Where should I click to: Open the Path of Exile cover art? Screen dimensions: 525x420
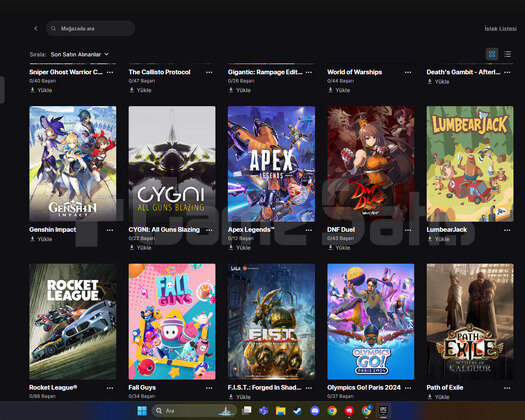(x=470, y=322)
